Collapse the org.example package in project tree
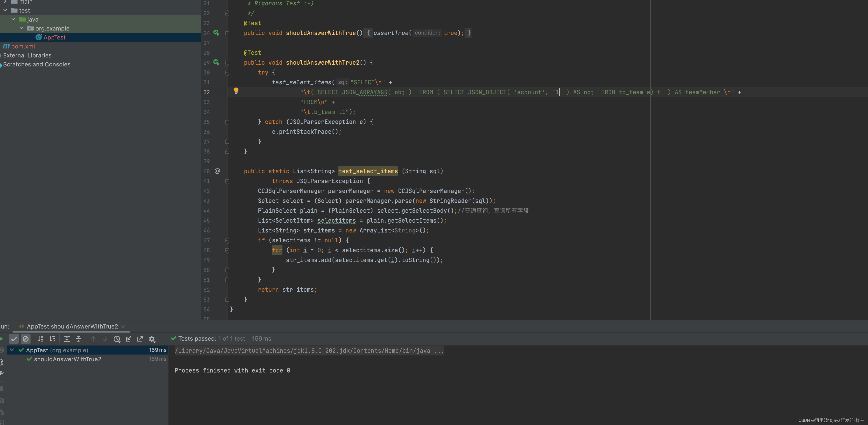The image size is (868, 425). (x=21, y=28)
